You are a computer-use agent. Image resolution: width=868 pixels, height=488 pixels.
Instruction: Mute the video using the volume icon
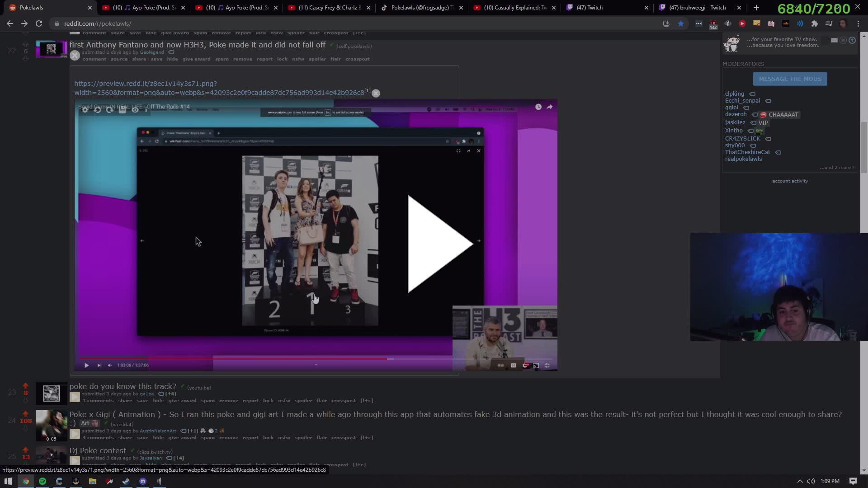(109, 365)
